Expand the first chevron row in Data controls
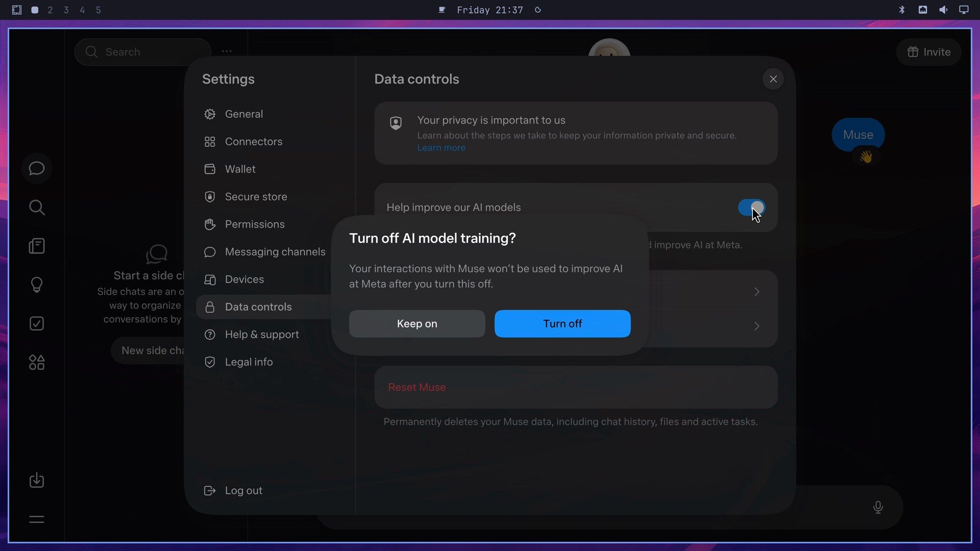Viewport: 980px width, 551px height. tap(756, 291)
